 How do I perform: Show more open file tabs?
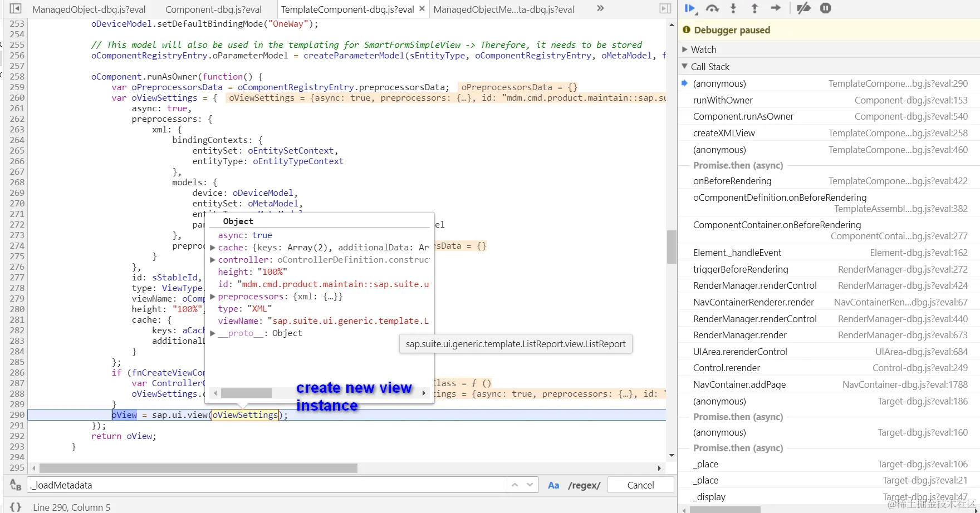click(x=600, y=8)
